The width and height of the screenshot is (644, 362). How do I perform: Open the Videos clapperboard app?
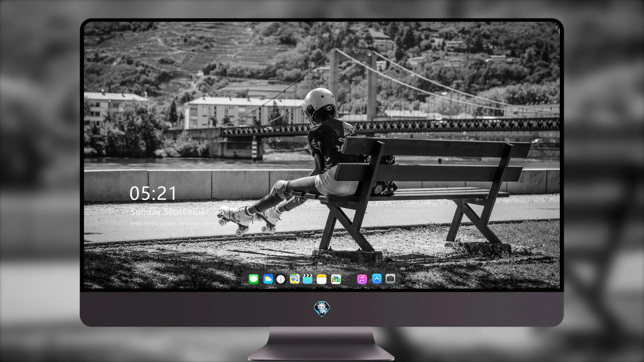308,279
